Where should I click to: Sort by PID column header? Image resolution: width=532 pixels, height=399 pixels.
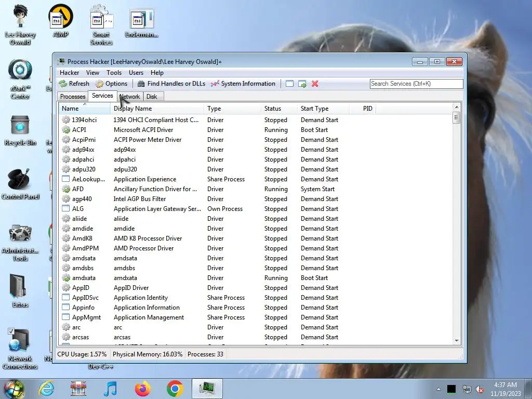point(362,109)
